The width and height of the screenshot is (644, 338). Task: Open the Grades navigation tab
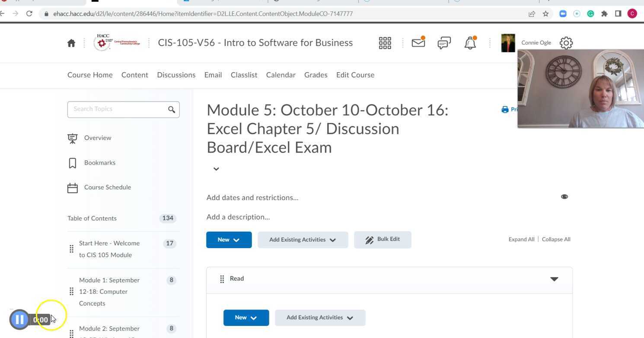click(x=316, y=75)
